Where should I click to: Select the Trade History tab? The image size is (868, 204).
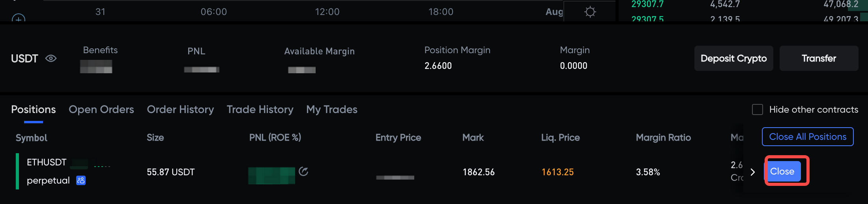(x=260, y=109)
